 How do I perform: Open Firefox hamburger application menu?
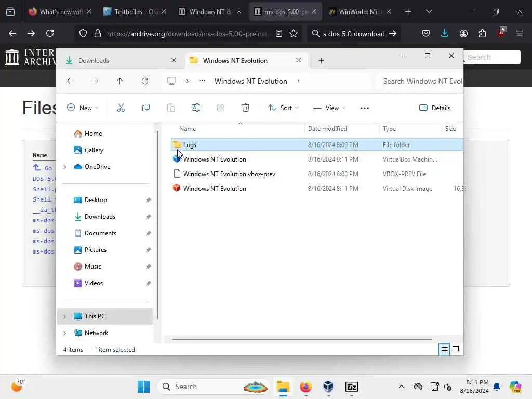[x=520, y=33]
